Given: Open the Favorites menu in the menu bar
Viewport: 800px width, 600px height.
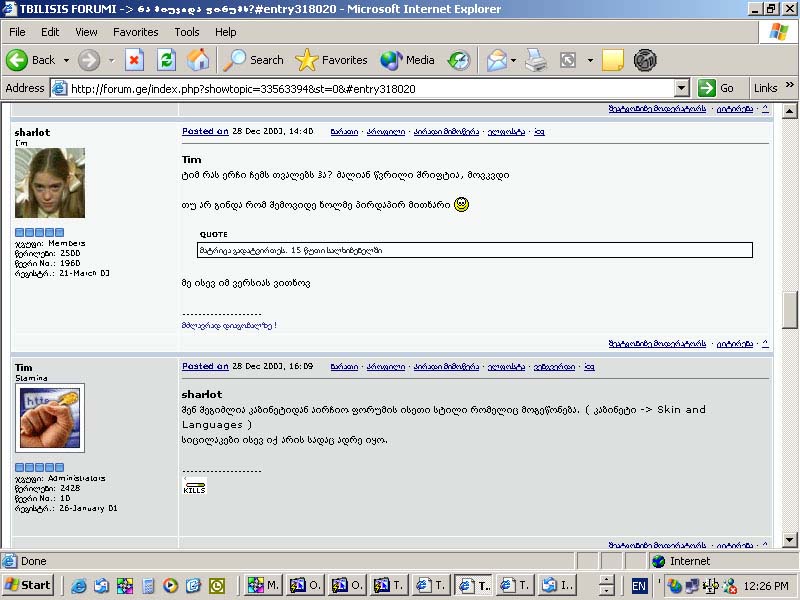Looking at the screenshot, I should 136,32.
